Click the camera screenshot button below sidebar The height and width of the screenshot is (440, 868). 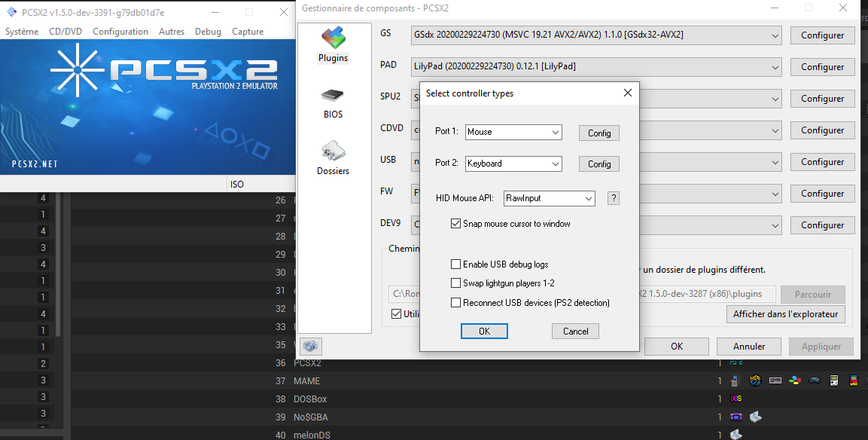pos(311,347)
